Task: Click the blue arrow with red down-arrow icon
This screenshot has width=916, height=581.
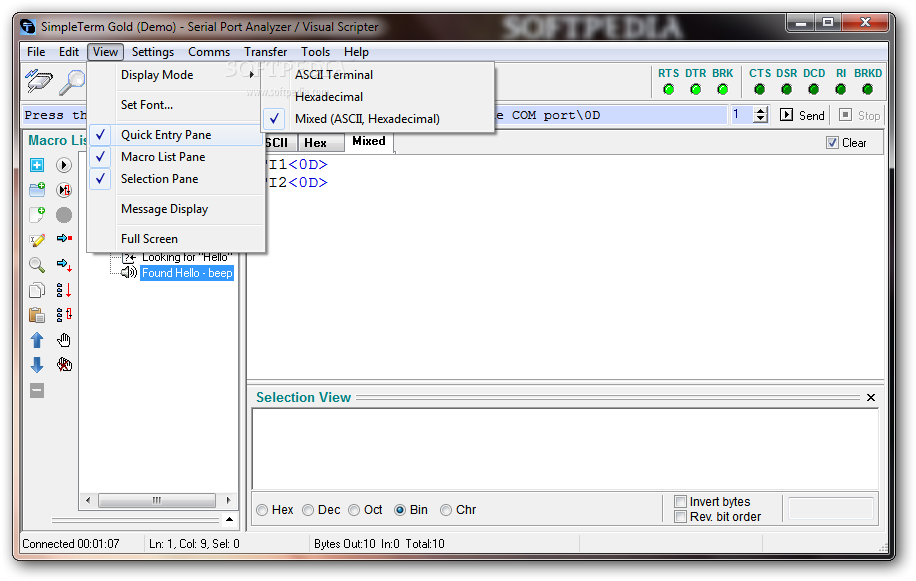Action: point(64,265)
